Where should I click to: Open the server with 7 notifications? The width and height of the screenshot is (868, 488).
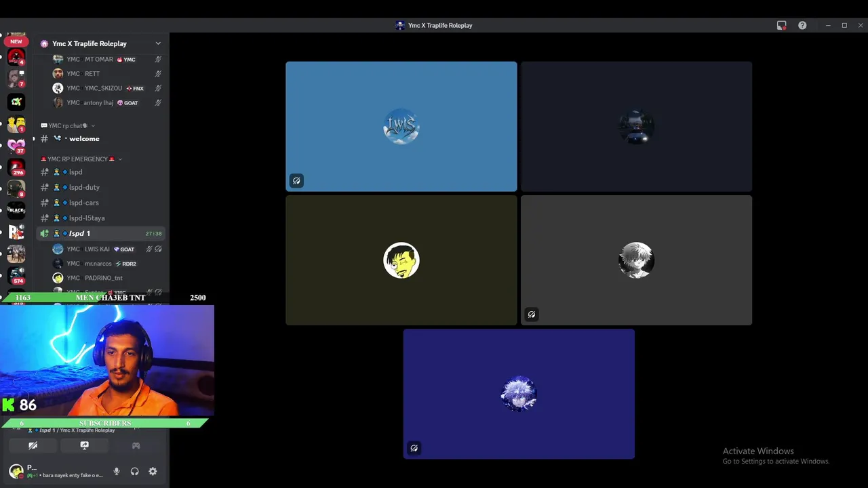[x=16, y=79]
